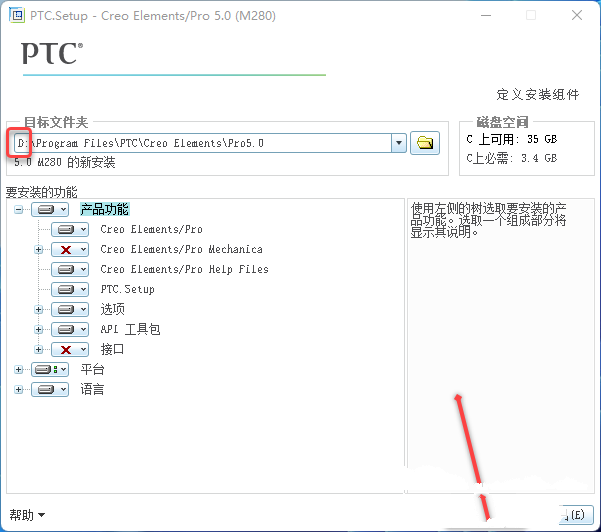Open install-state dropdown for Help Files
601x532 pixels.
click(x=84, y=269)
